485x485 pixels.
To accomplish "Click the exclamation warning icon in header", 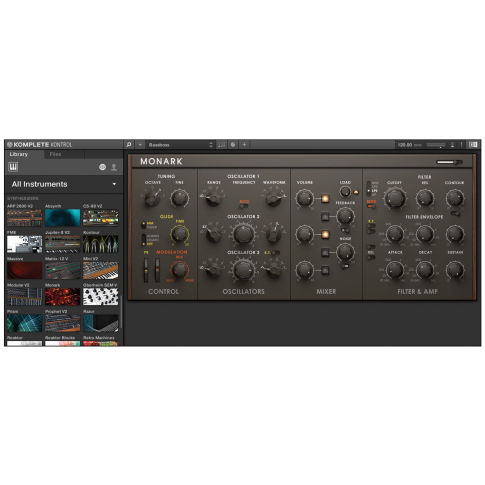I will tap(461, 145).
